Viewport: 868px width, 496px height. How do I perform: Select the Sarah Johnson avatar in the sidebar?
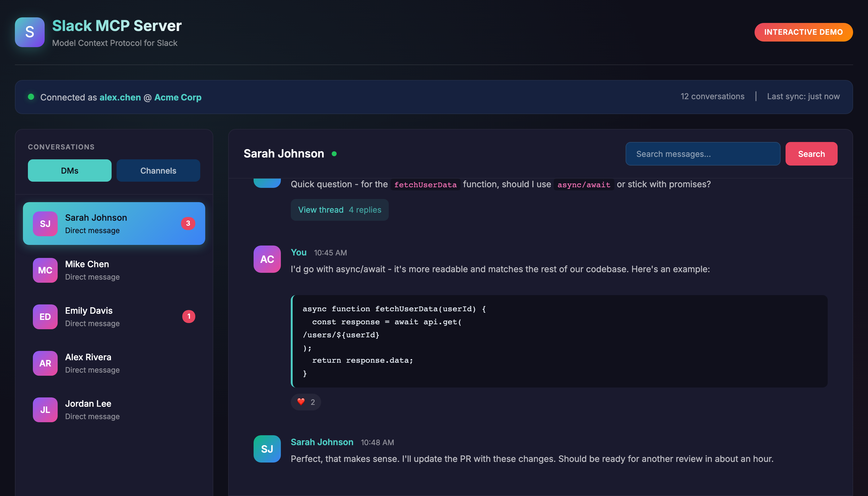[x=45, y=224]
